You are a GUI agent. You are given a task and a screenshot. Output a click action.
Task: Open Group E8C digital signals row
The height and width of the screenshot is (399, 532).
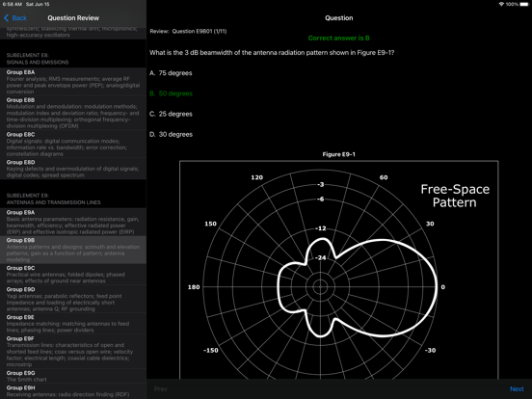[x=73, y=145]
